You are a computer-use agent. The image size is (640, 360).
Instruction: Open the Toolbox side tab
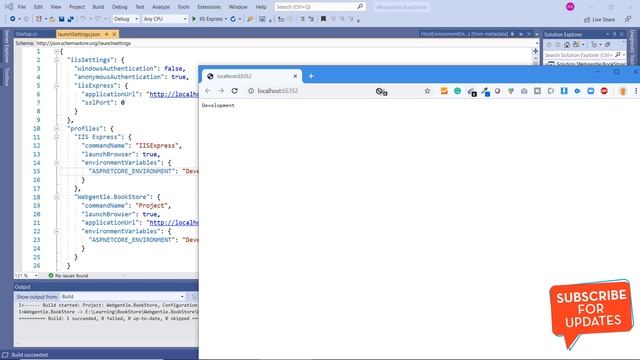pos(7,77)
